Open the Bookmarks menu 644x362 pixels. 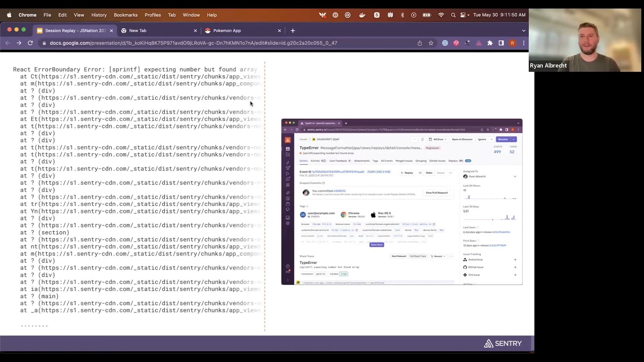(x=125, y=15)
